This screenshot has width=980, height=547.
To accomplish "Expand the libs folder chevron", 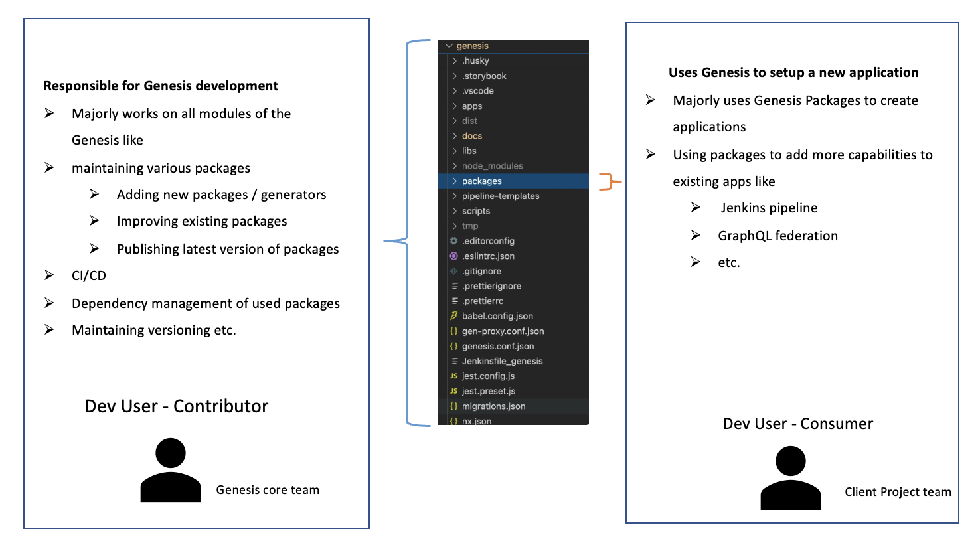I will click(x=455, y=151).
